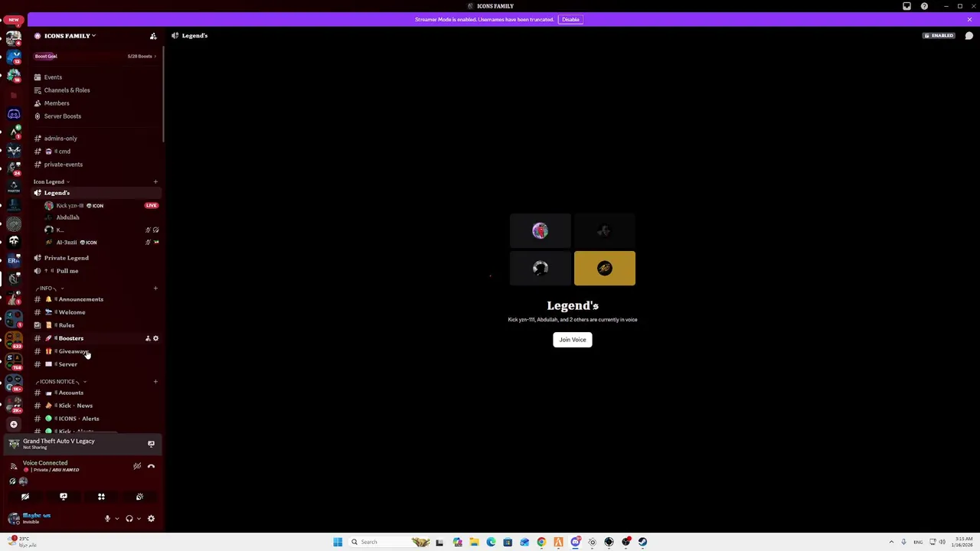Image resolution: width=980 pixels, height=551 pixels.
Task: Open Boosters channel settings gear
Action: [155, 338]
